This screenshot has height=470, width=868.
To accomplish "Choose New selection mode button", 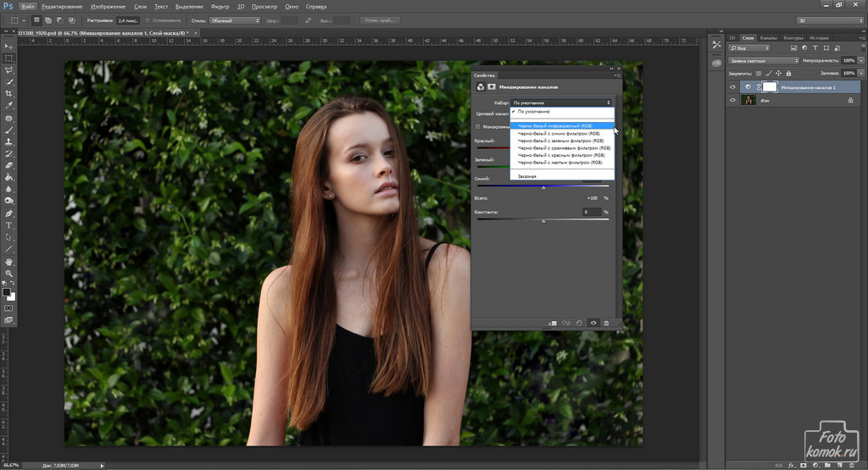I will (36, 20).
